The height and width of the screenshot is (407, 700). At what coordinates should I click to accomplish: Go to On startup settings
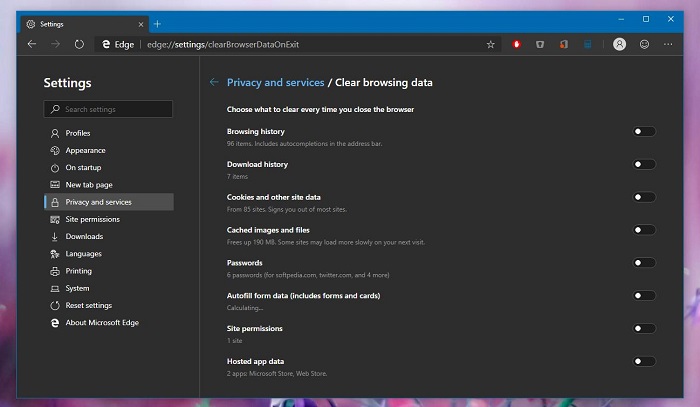click(83, 167)
